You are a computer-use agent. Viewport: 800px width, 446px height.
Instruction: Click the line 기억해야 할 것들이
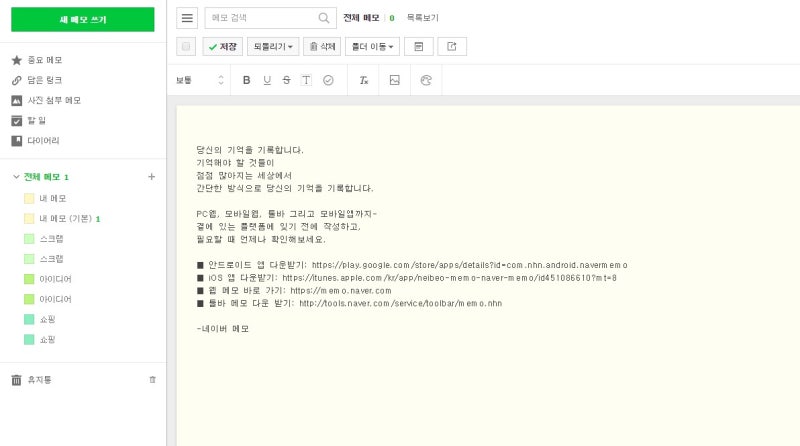(x=235, y=163)
